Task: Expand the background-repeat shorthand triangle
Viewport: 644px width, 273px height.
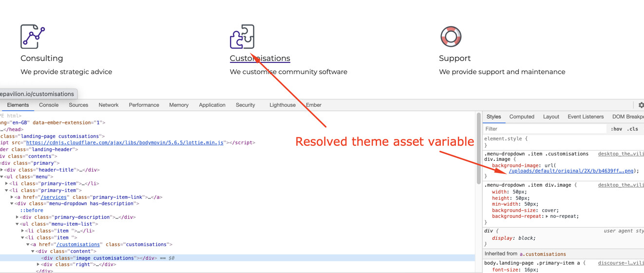Action: point(547,216)
